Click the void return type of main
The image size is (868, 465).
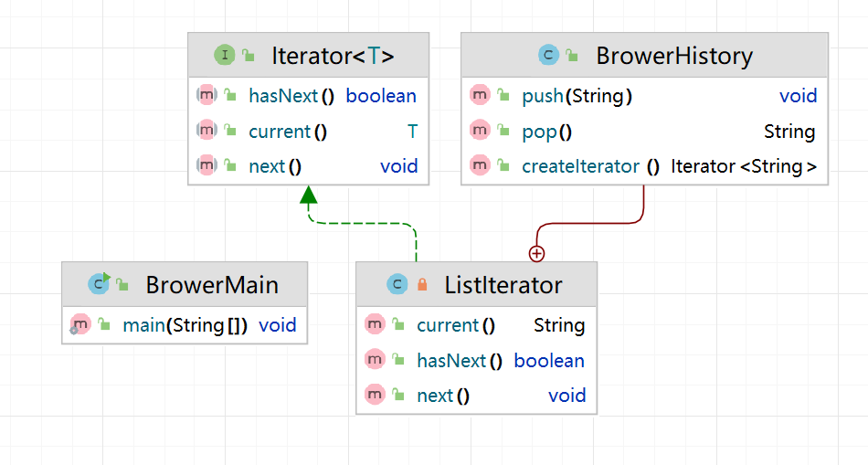[x=278, y=325]
